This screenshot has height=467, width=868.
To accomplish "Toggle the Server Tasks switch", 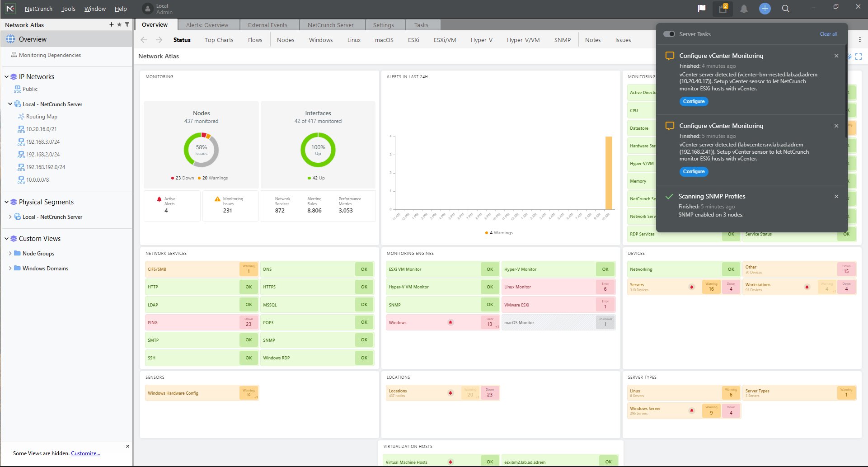I will (669, 34).
